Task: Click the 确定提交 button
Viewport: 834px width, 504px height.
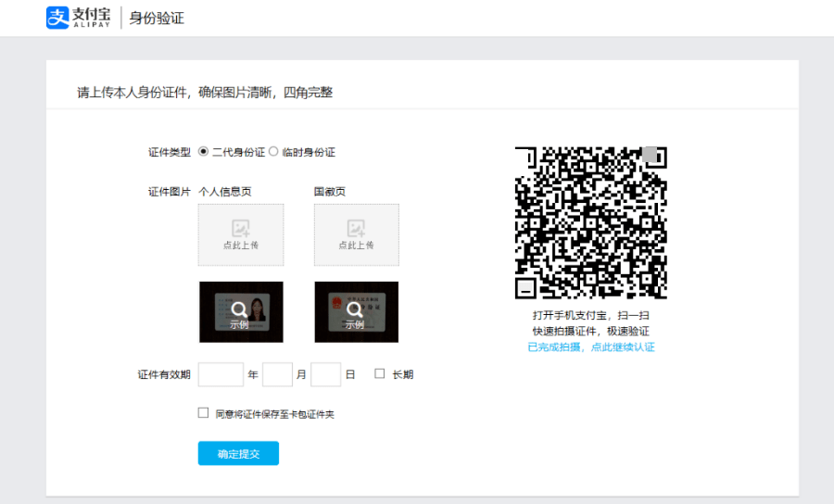Action: click(x=238, y=453)
